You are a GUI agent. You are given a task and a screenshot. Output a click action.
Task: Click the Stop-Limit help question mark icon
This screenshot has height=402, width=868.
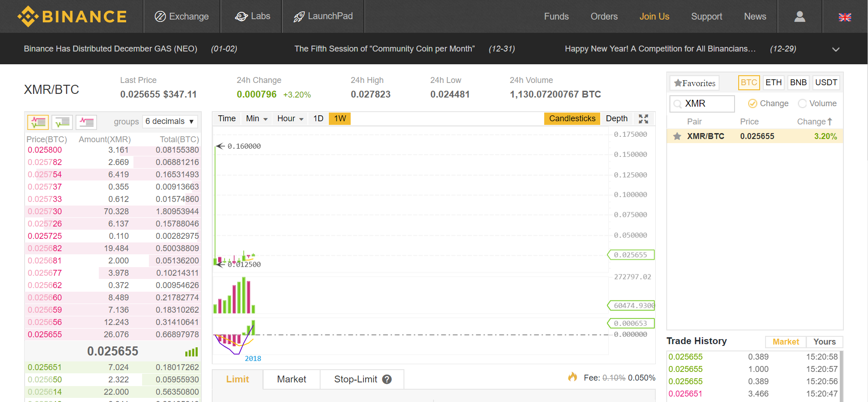coord(387,379)
